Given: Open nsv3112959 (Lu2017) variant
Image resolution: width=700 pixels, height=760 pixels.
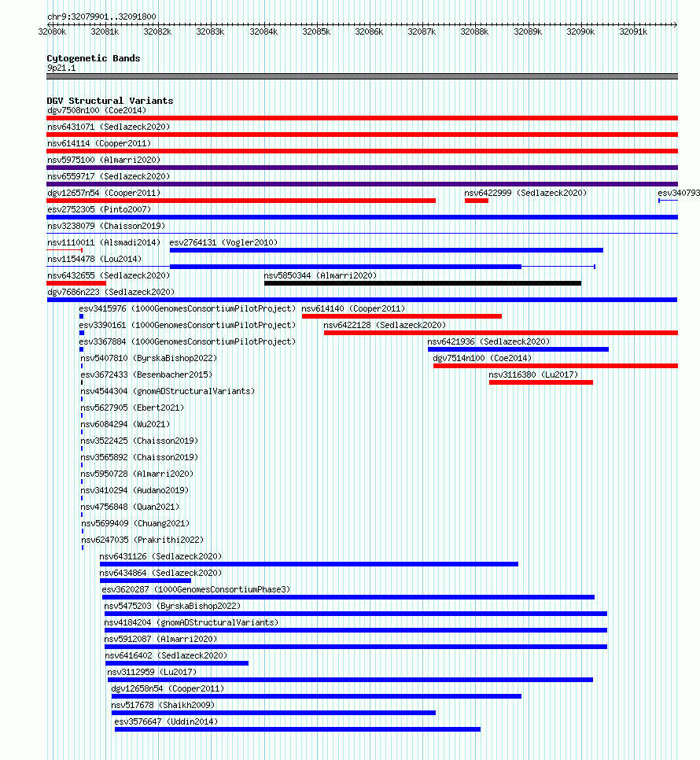Looking at the screenshot, I should [x=152, y=672].
